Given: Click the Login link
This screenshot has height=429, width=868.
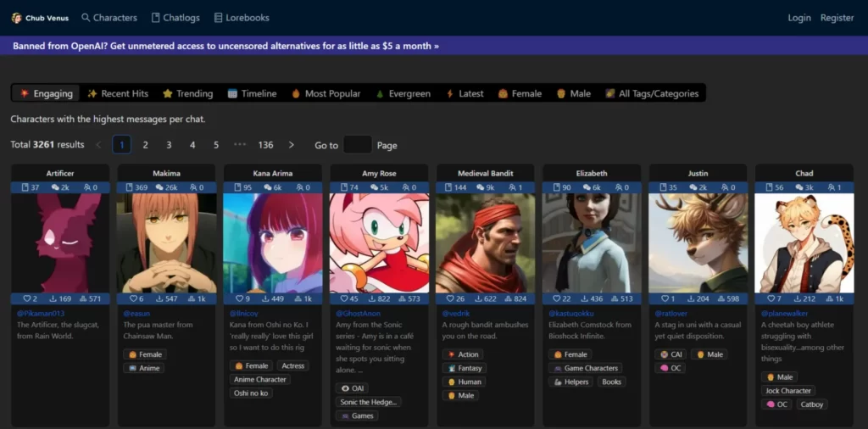Looking at the screenshot, I should pyautogui.click(x=799, y=18).
